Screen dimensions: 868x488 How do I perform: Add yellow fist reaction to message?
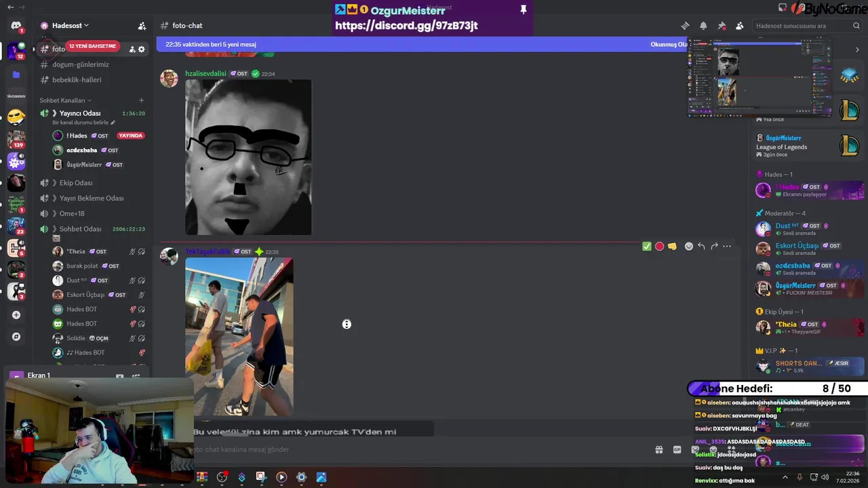click(672, 246)
